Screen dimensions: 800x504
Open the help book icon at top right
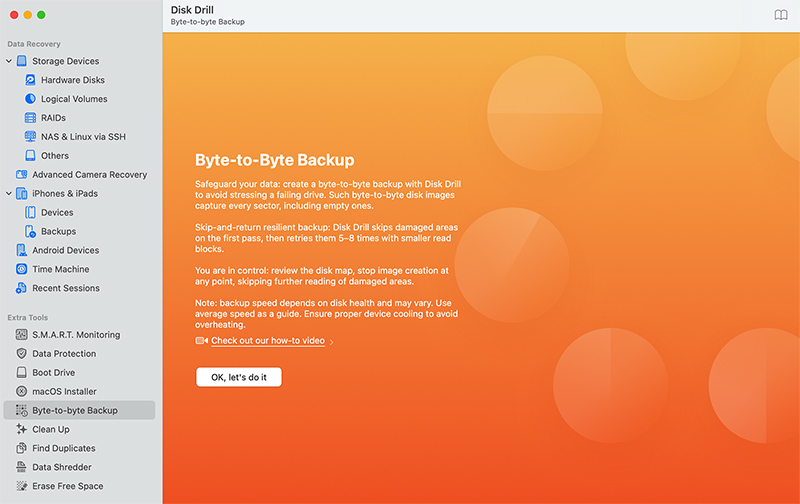[x=781, y=15]
